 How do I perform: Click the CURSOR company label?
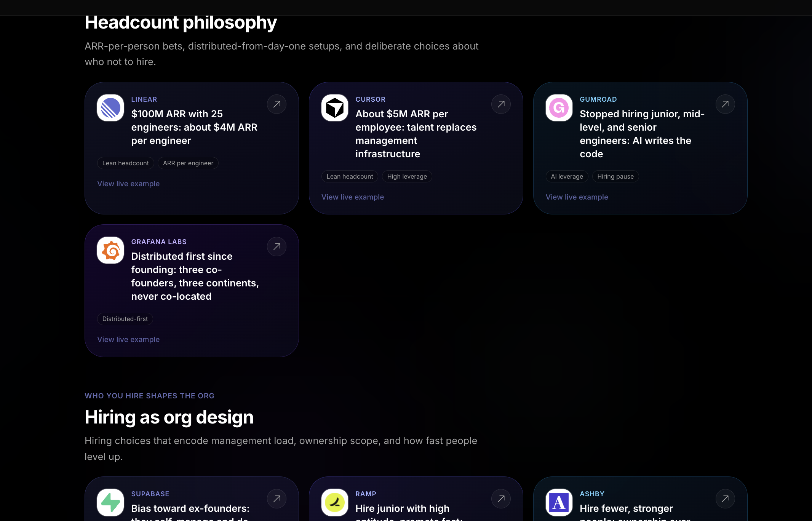371,99
